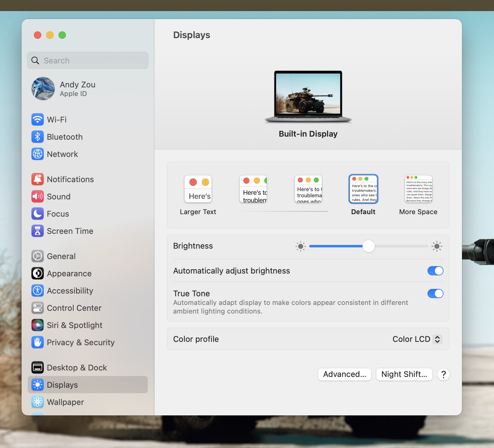Click the Focus moon icon
Screen dimensions: 494x448
tap(38, 214)
